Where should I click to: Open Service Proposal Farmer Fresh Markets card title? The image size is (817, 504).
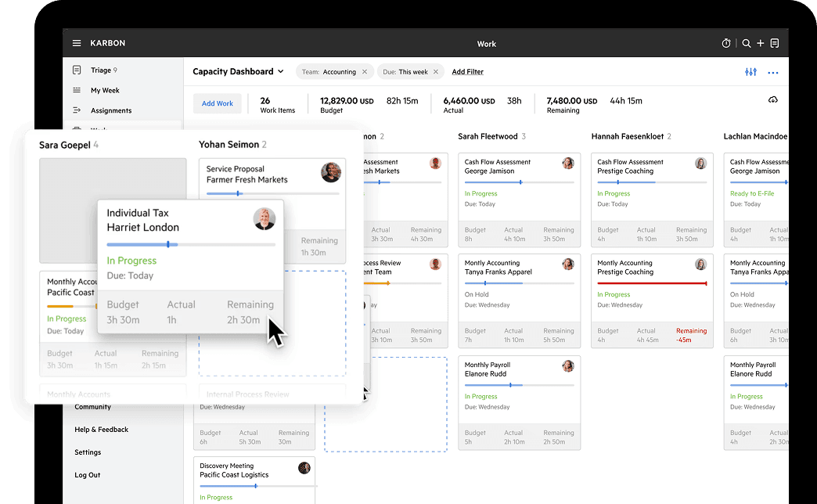247,174
